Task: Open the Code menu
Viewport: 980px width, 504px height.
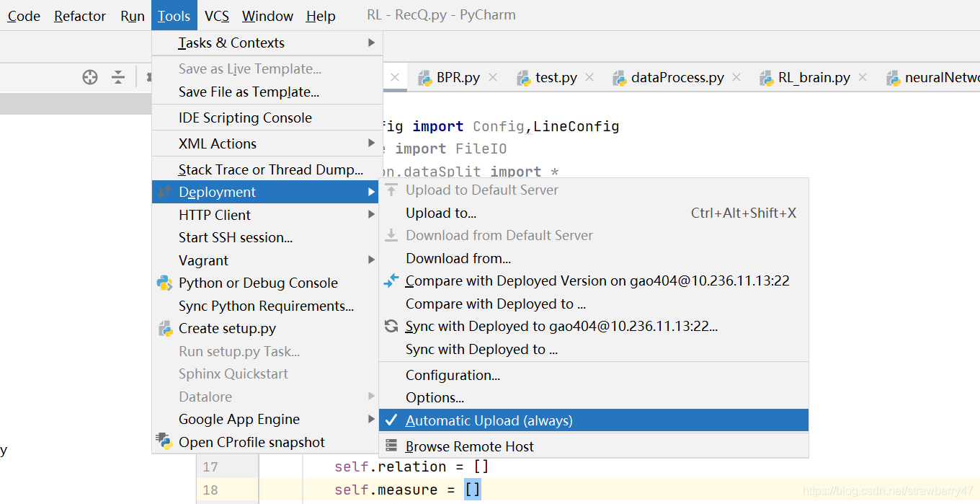Action: tap(24, 16)
